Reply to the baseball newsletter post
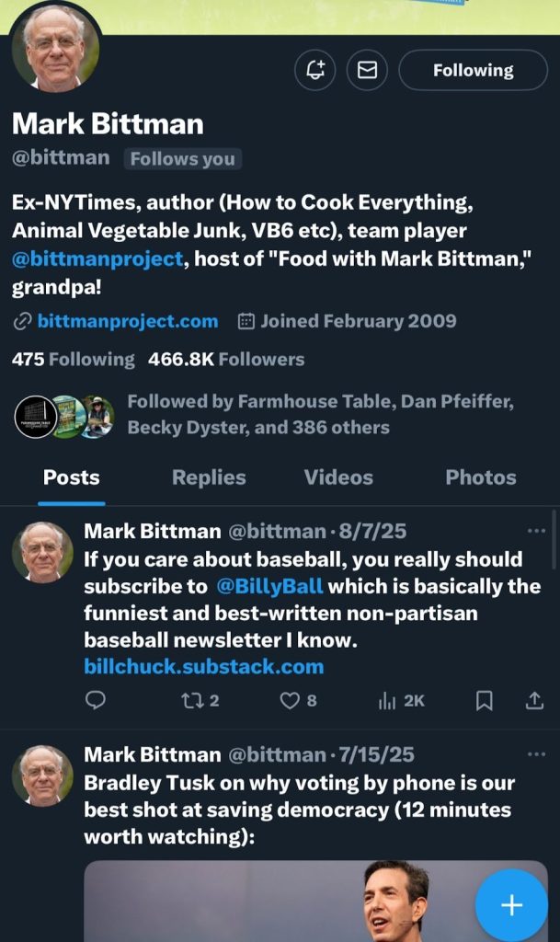This screenshot has height=942, width=560. coord(96,700)
